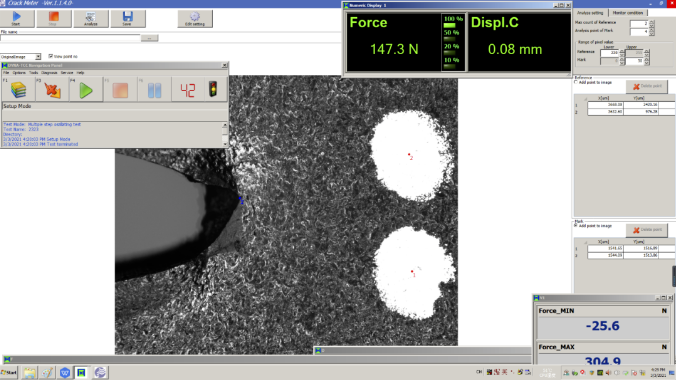This screenshot has height=383, width=678.
Task: Click the green F4 play button
Action: click(86, 90)
